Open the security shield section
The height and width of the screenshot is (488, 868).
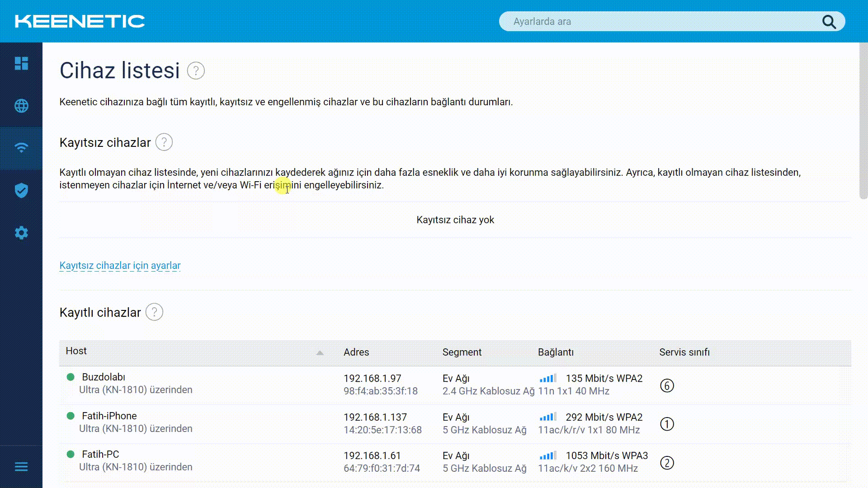tap(21, 190)
